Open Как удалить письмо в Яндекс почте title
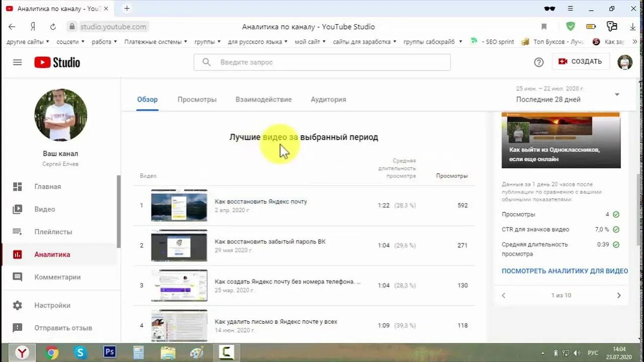644x362 pixels. (x=276, y=322)
